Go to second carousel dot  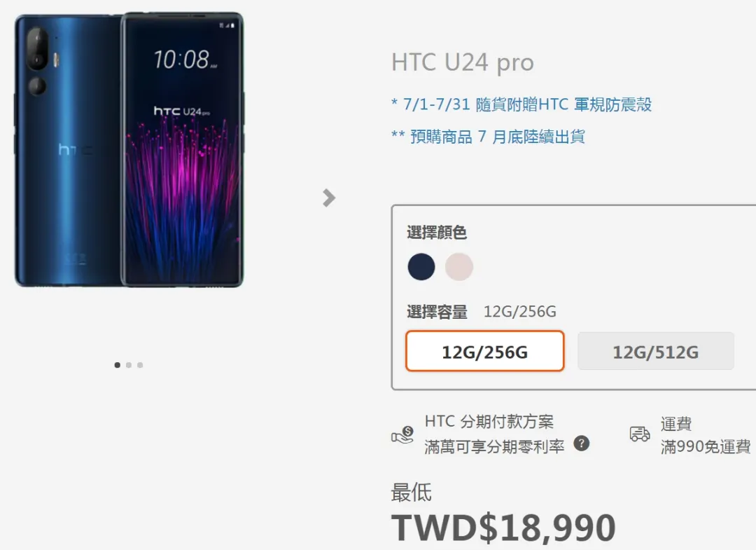129,365
